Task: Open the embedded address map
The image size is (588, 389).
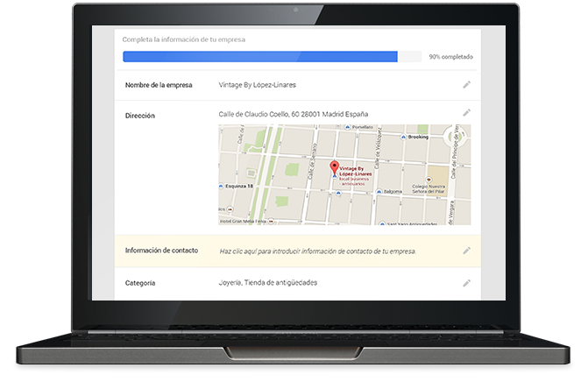Action: coord(344,174)
